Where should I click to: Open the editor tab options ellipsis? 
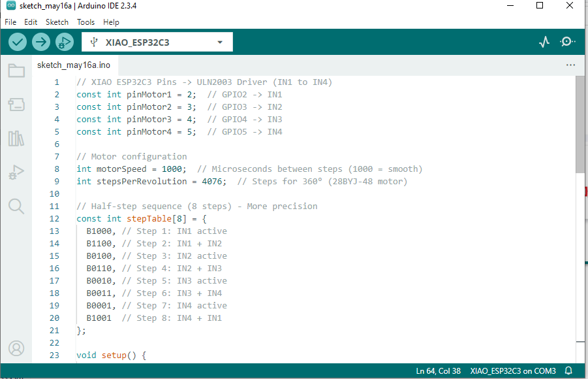click(x=570, y=65)
